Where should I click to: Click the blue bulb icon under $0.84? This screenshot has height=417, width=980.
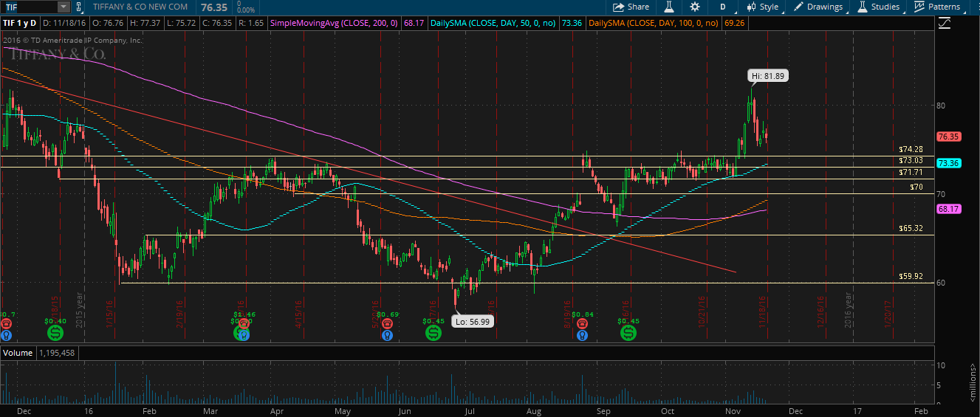[582, 334]
